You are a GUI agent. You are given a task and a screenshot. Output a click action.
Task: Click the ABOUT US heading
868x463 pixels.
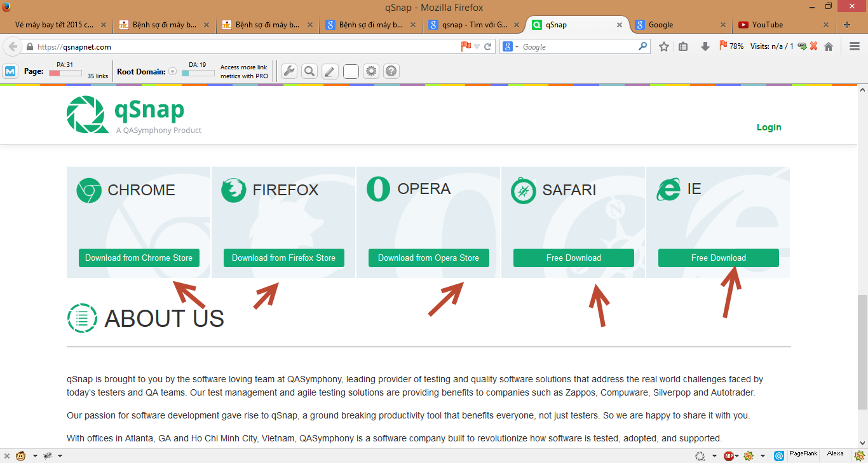click(165, 318)
